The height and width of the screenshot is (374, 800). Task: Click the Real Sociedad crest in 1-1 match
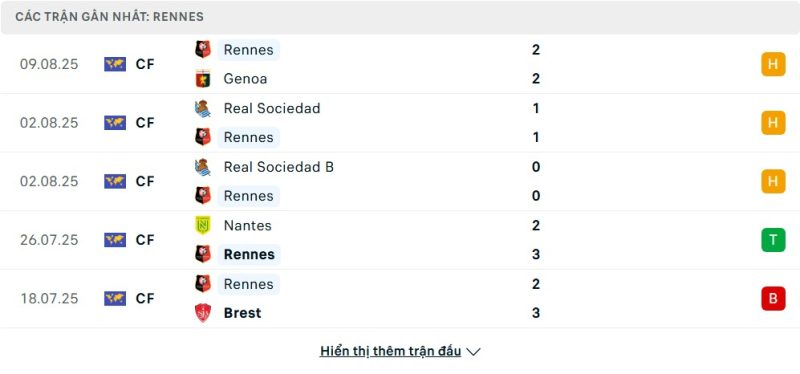[203, 108]
